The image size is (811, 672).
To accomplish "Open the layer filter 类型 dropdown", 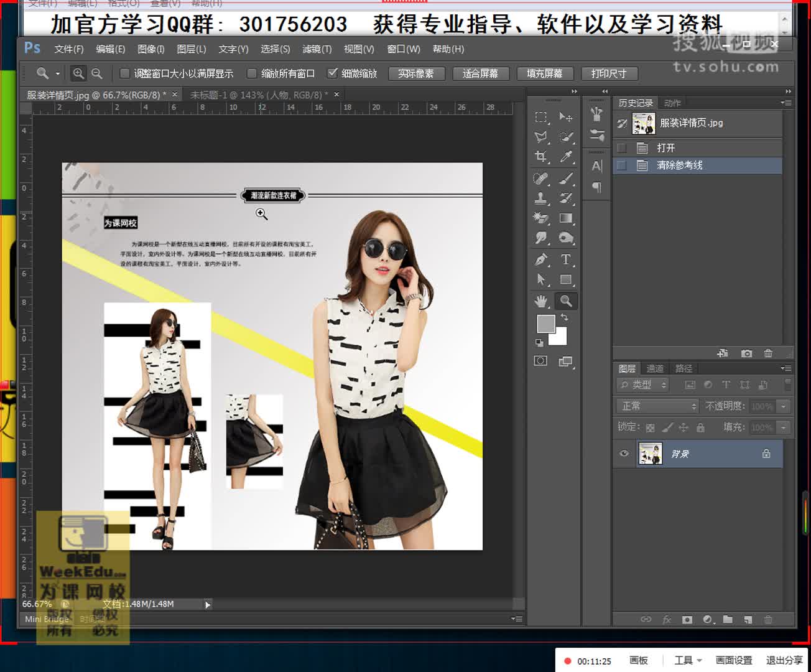I will point(643,385).
